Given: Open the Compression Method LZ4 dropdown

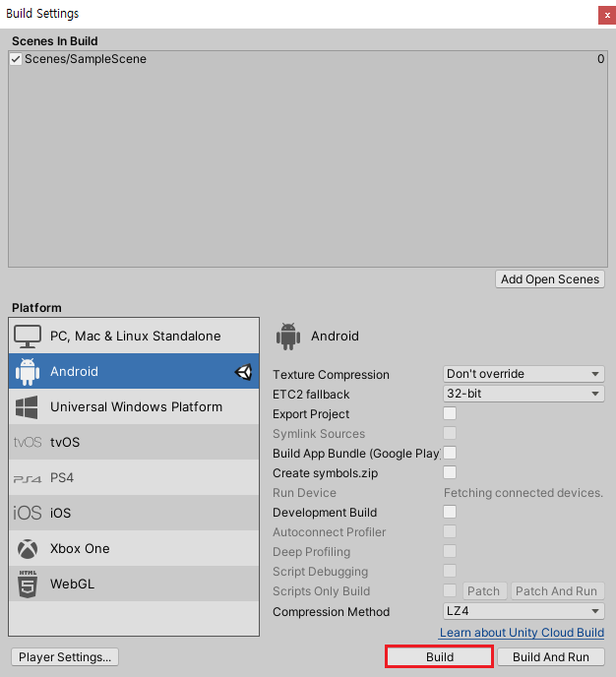Looking at the screenshot, I should pos(524,611).
